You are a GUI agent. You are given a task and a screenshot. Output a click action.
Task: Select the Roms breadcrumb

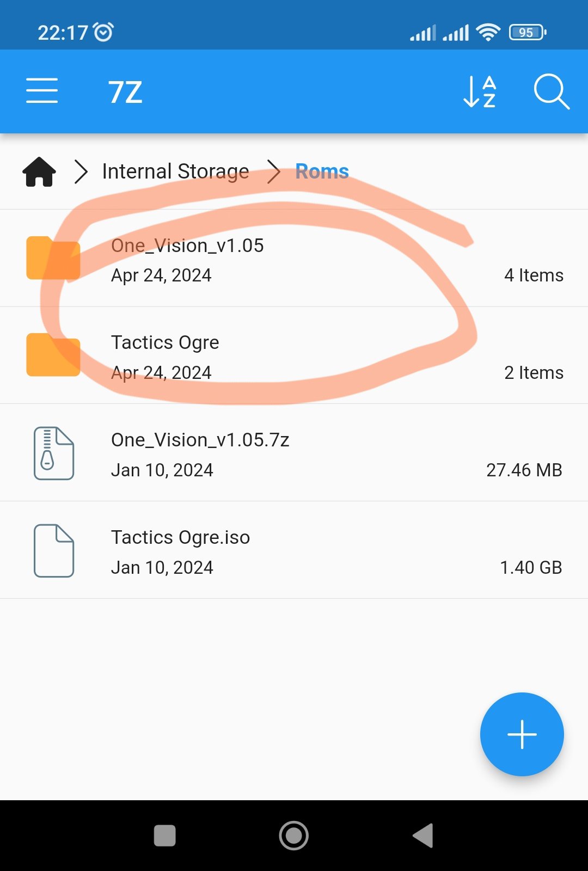322,171
